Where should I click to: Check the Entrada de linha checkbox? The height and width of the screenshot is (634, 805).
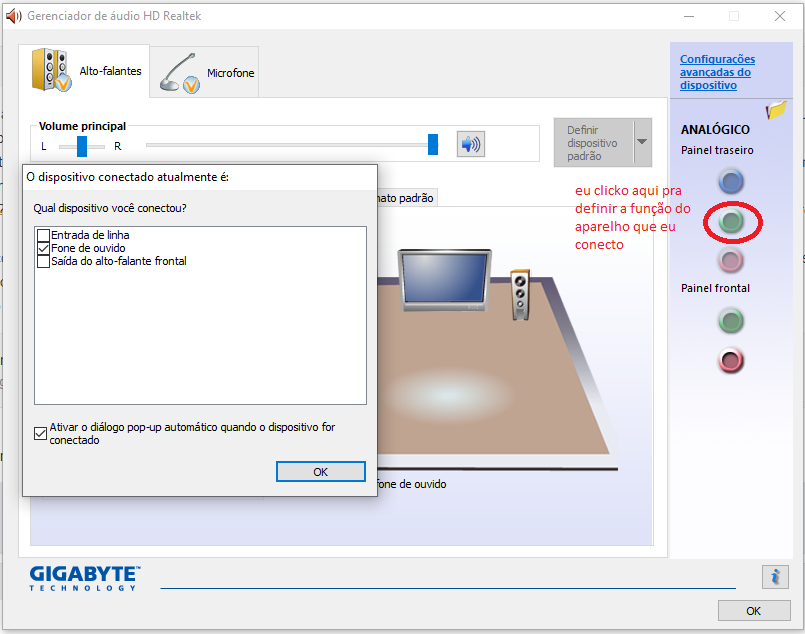pyautogui.click(x=44, y=235)
